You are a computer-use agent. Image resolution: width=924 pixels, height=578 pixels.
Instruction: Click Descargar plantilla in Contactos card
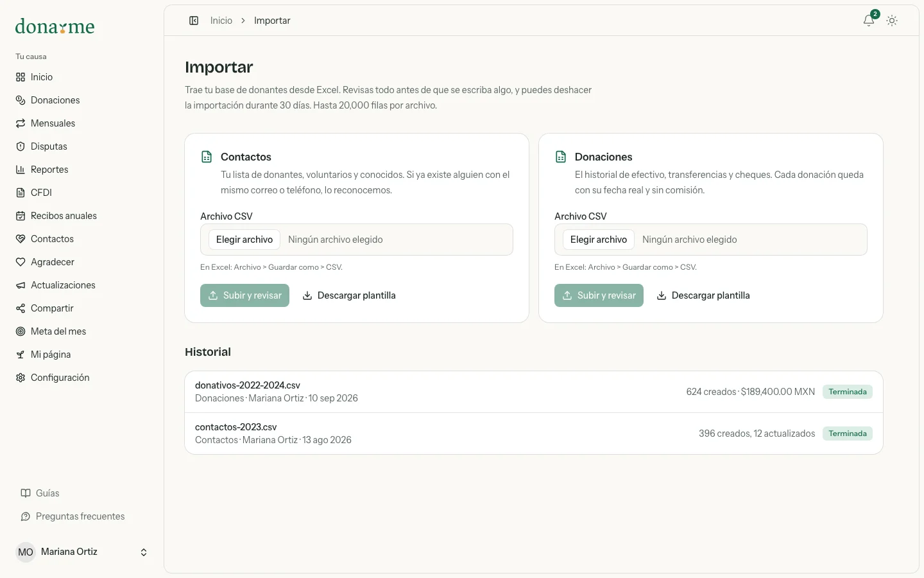point(349,295)
